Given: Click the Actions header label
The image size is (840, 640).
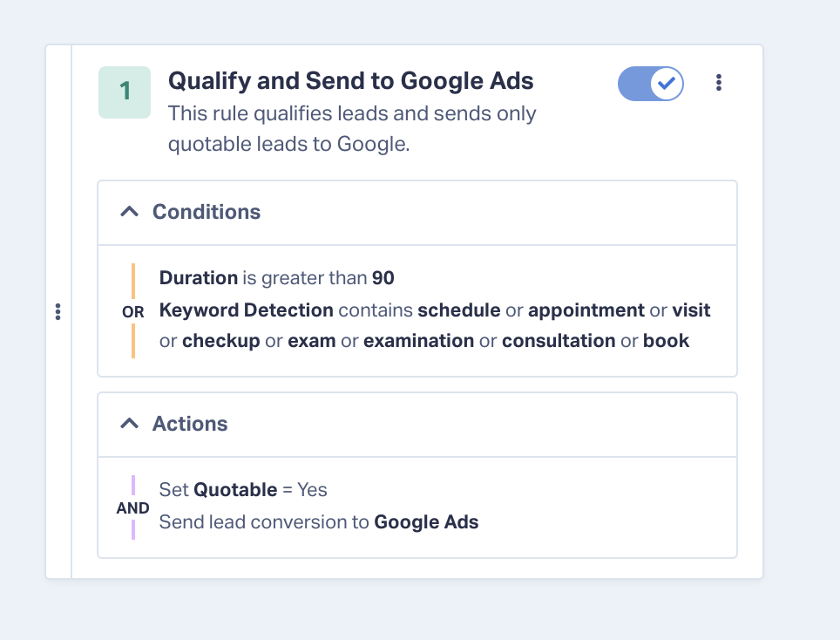Looking at the screenshot, I should coord(190,424).
